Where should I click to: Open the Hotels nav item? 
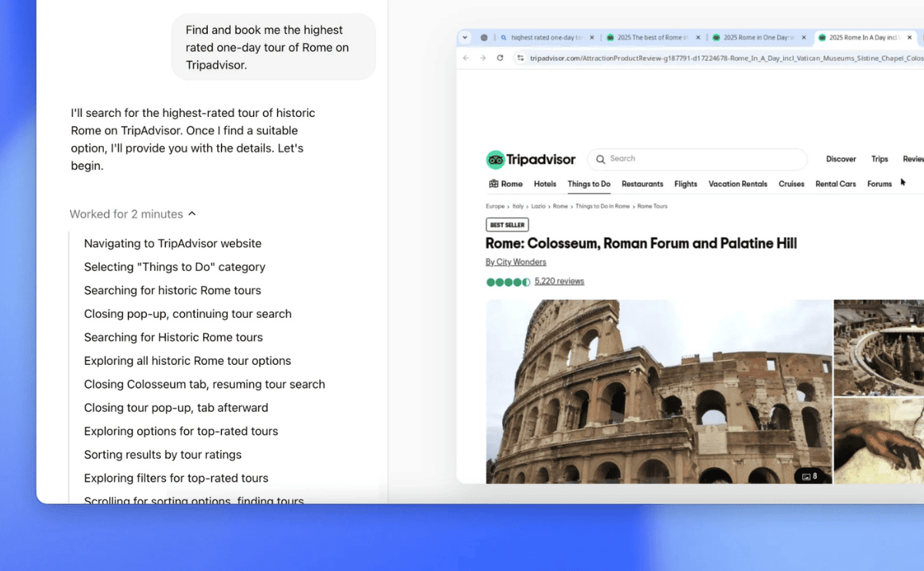click(545, 184)
